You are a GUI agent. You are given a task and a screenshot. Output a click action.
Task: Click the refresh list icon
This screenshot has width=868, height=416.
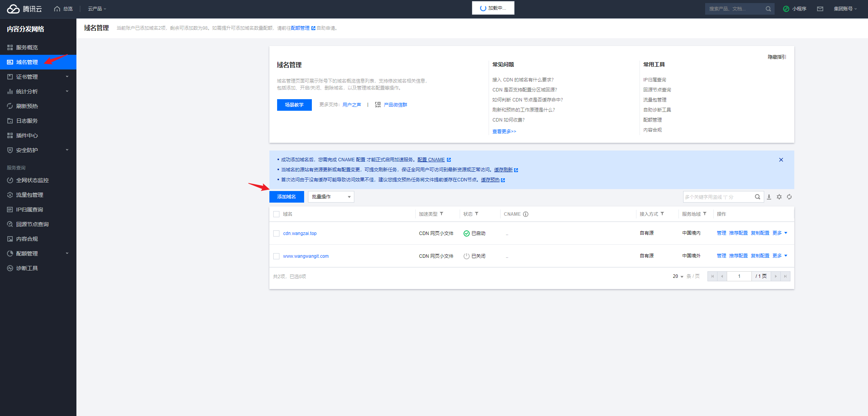(x=789, y=197)
